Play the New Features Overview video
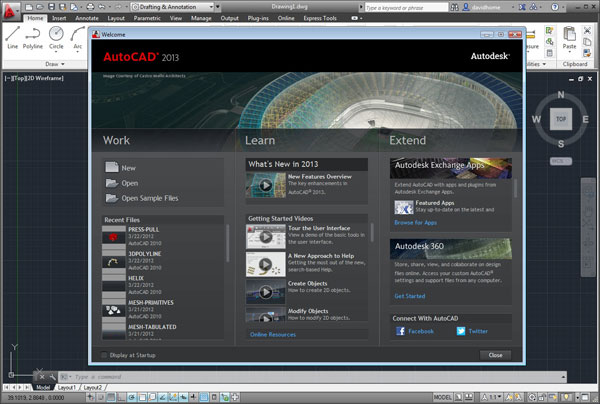The width and height of the screenshot is (600, 404). pyautogui.click(x=266, y=185)
